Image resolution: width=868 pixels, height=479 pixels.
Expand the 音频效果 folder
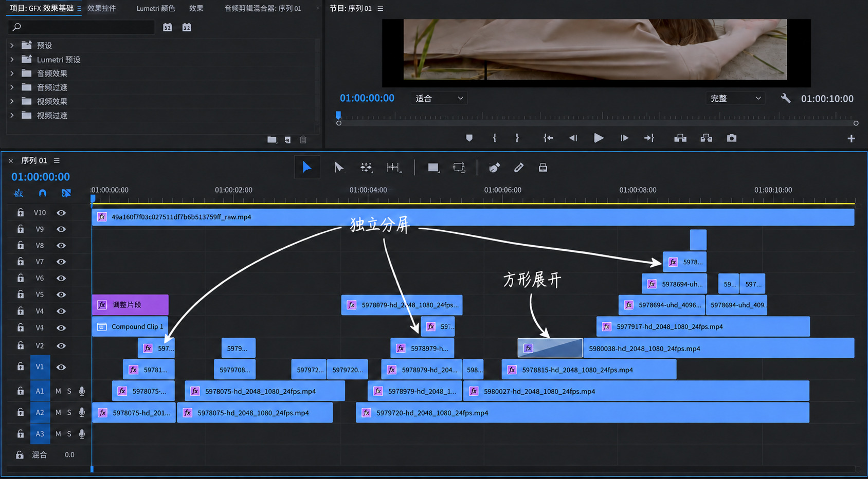tap(12, 73)
